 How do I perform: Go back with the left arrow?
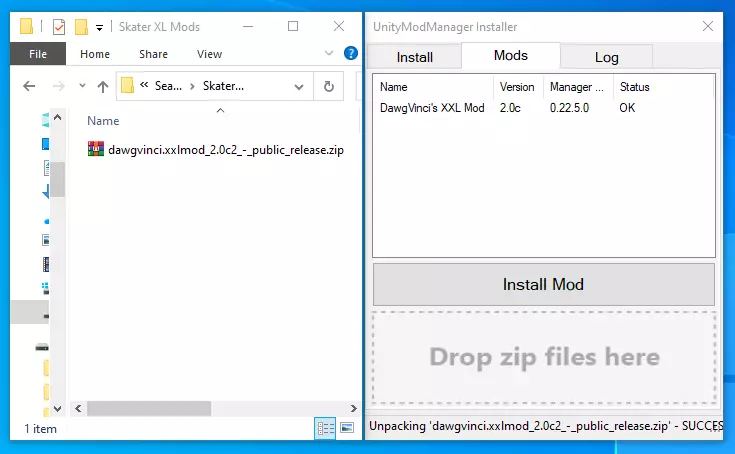(x=29, y=86)
